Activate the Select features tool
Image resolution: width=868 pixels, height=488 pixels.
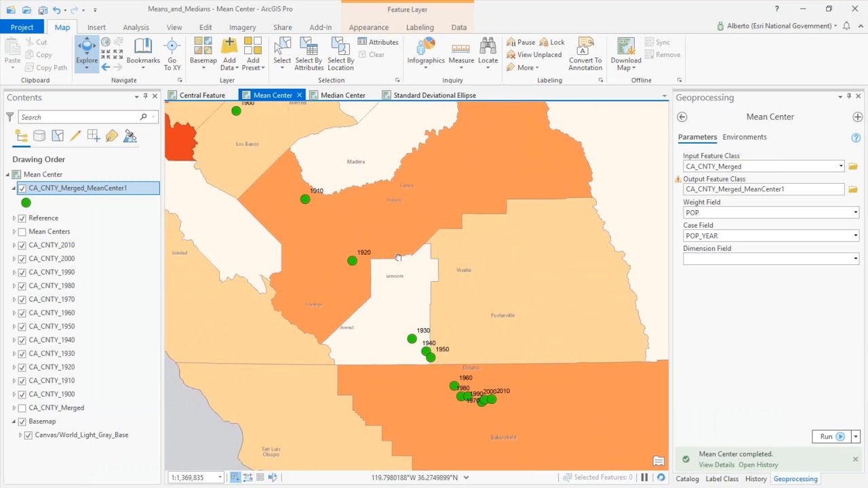282,53
